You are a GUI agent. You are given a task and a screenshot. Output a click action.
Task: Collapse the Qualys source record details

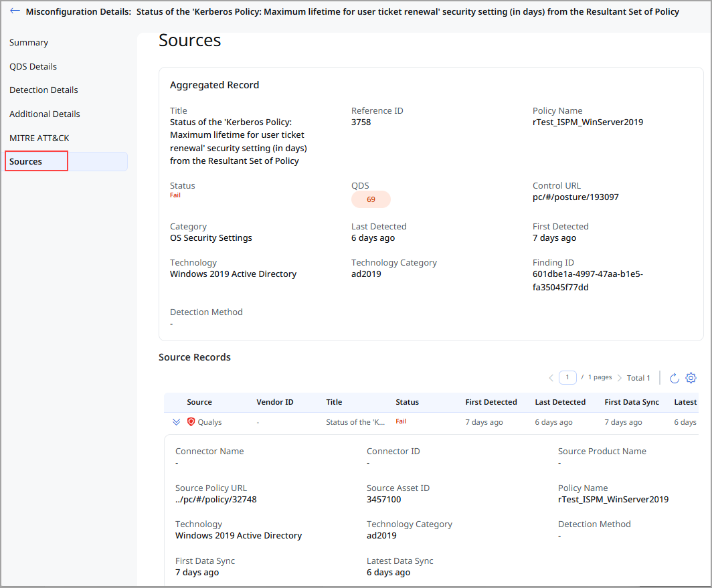(176, 421)
